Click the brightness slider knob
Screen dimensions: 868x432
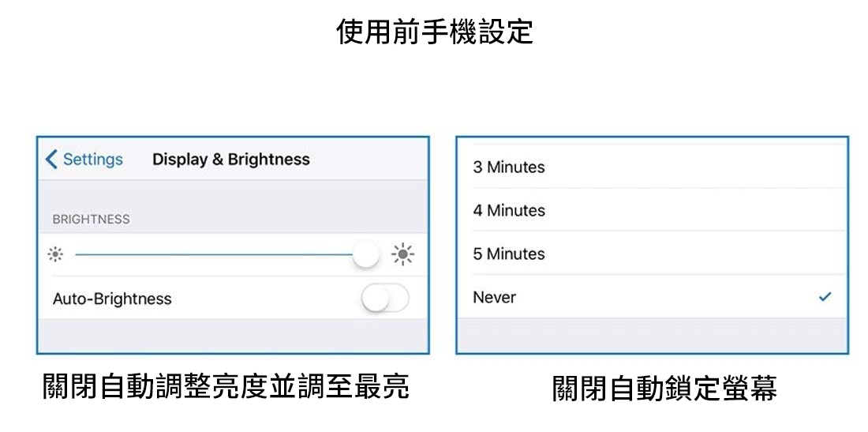tap(365, 254)
